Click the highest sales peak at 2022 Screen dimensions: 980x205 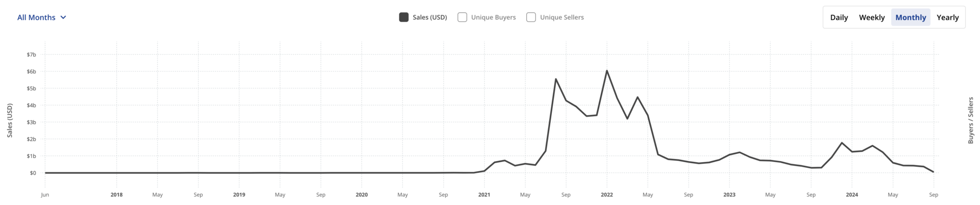(x=607, y=71)
